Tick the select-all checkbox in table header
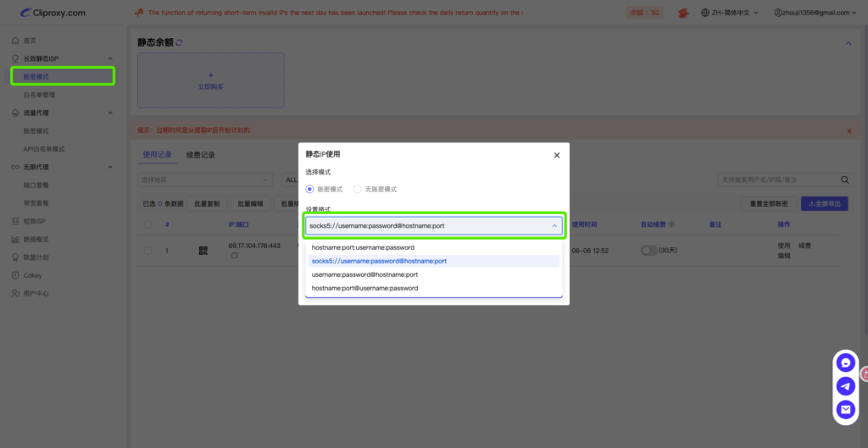This screenshot has width=868, height=448. (147, 224)
